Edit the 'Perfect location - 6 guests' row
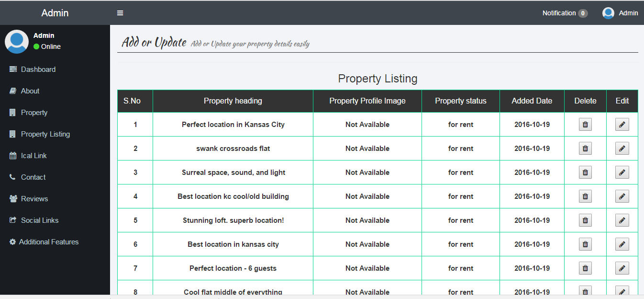The image size is (644, 299). click(x=622, y=268)
